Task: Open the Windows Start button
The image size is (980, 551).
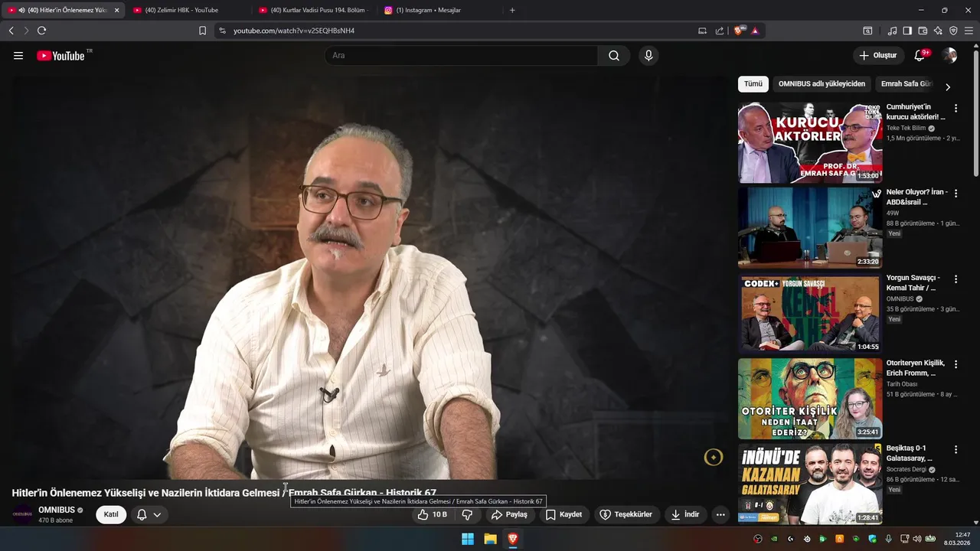Action: (468, 539)
